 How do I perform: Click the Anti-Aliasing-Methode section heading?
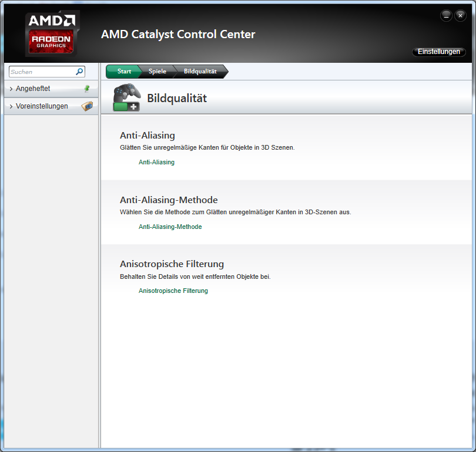[x=169, y=200]
